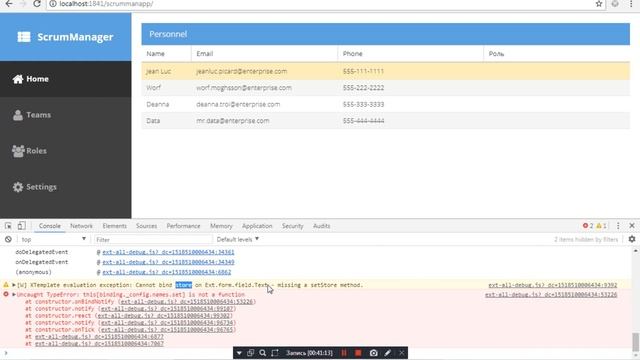
Task: Open the Teams section in sidebar
Action: pos(65,115)
